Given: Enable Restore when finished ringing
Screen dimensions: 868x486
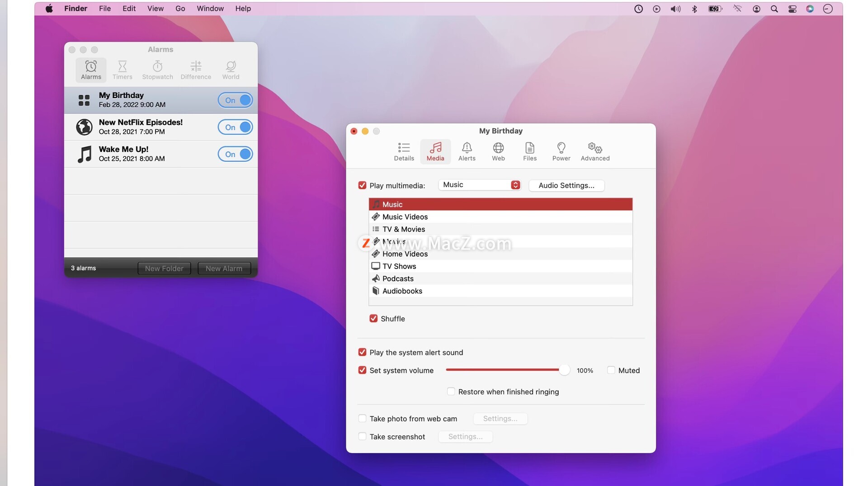Looking at the screenshot, I should click(x=451, y=392).
